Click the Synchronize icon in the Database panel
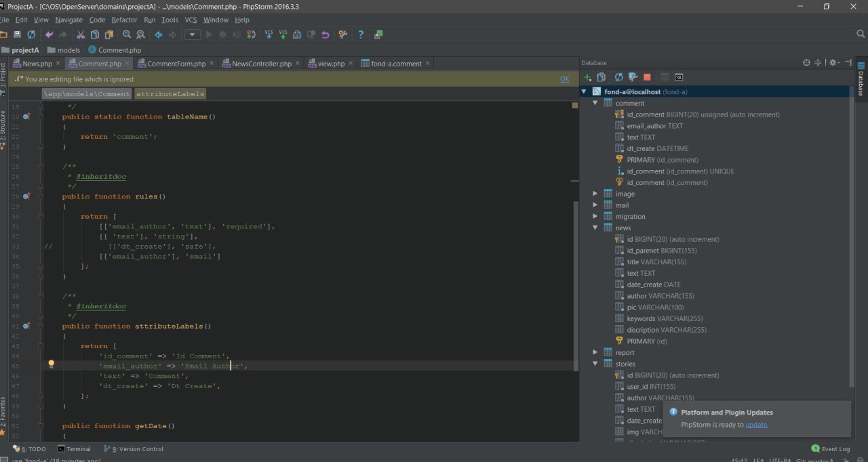 (618, 77)
